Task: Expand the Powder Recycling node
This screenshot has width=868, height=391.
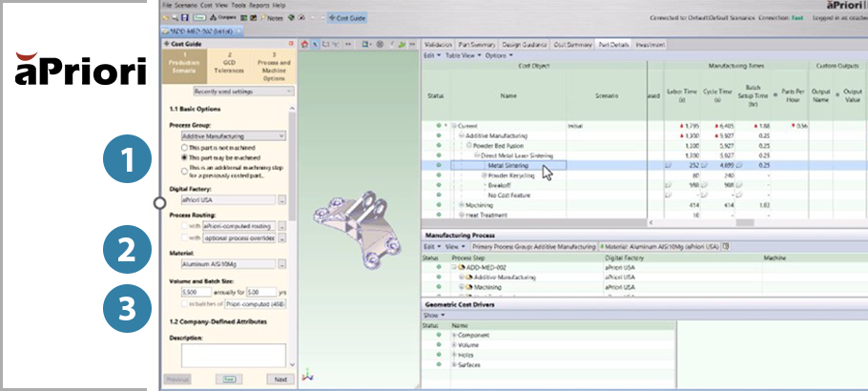Action: (485, 175)
